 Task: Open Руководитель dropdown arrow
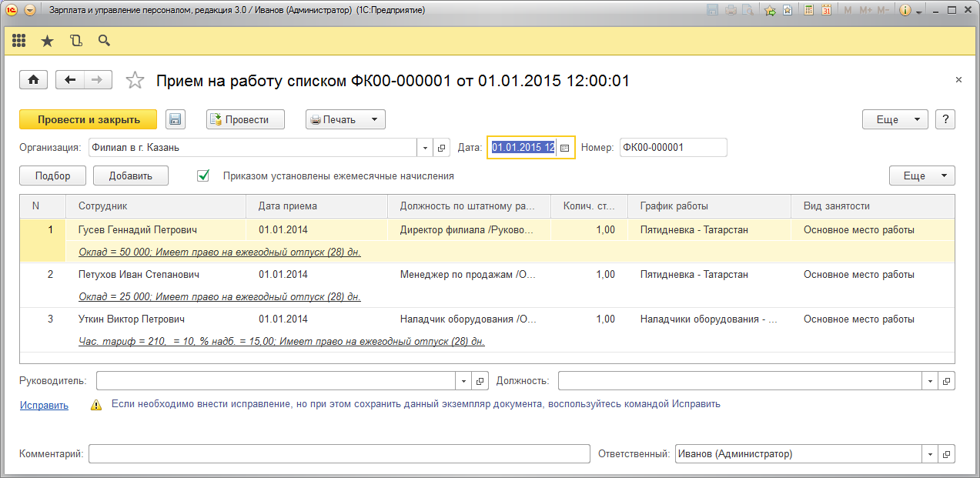click(x=465, y=381)
